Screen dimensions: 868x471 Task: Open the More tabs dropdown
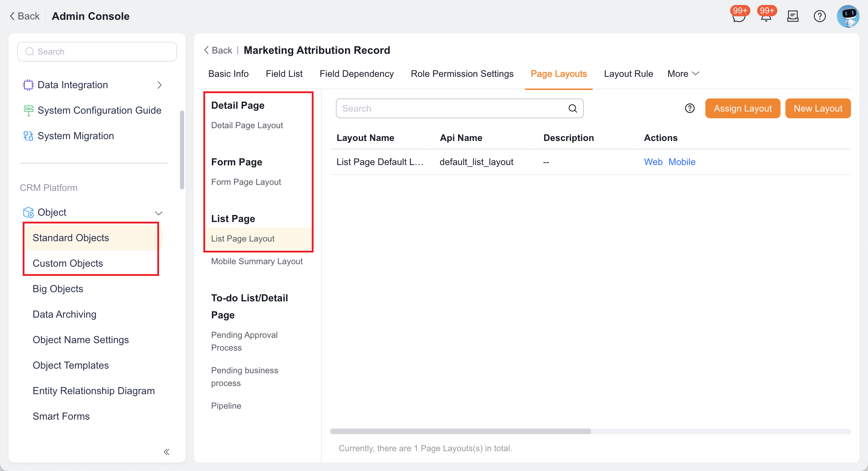[x=683, y=74]
